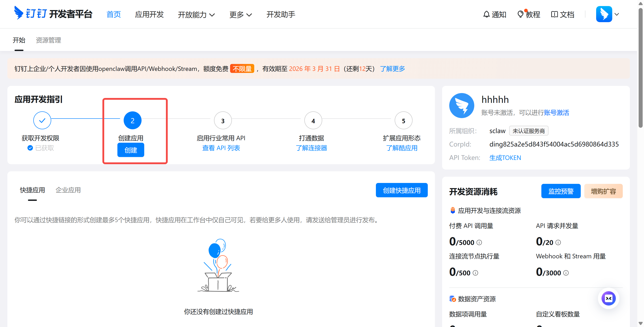Select step 3 circle in guide
The image size is (644, 327).
click(223, 121)
